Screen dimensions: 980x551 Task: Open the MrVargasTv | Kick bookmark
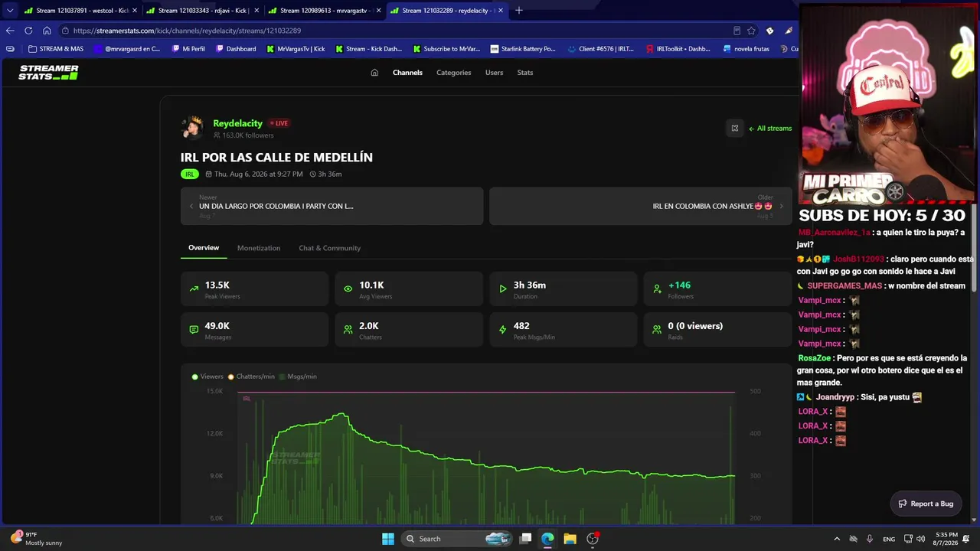coord(296,49)
